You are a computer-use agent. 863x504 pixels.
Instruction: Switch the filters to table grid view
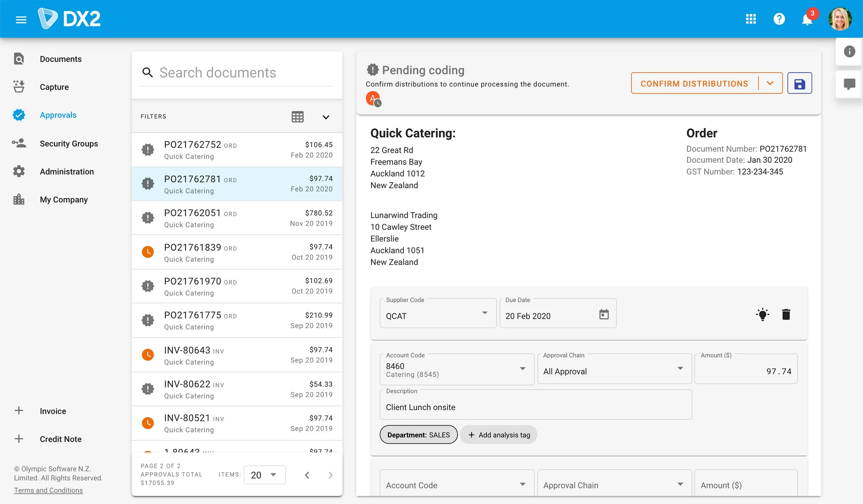pyautogui.click(x=297, y=117)
